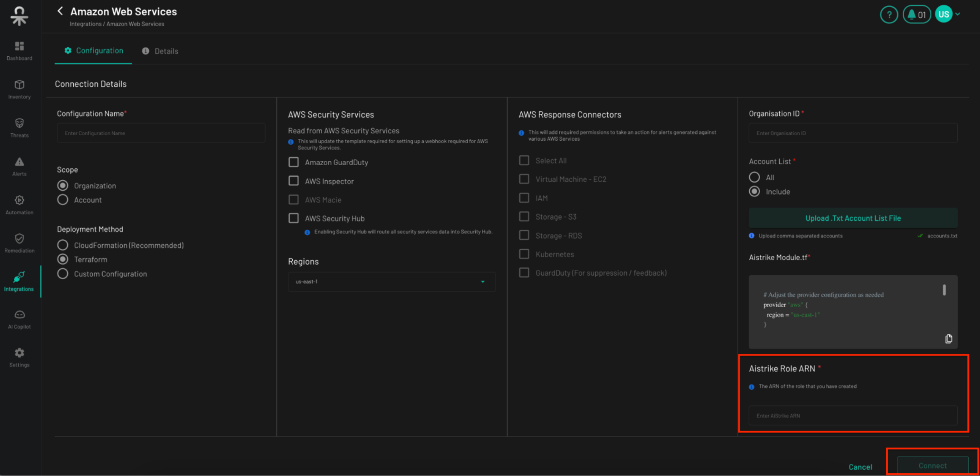Open notifications bell showing 01
Image resolution: width=980 pixels, height=476 pixels.
point(917,15)
